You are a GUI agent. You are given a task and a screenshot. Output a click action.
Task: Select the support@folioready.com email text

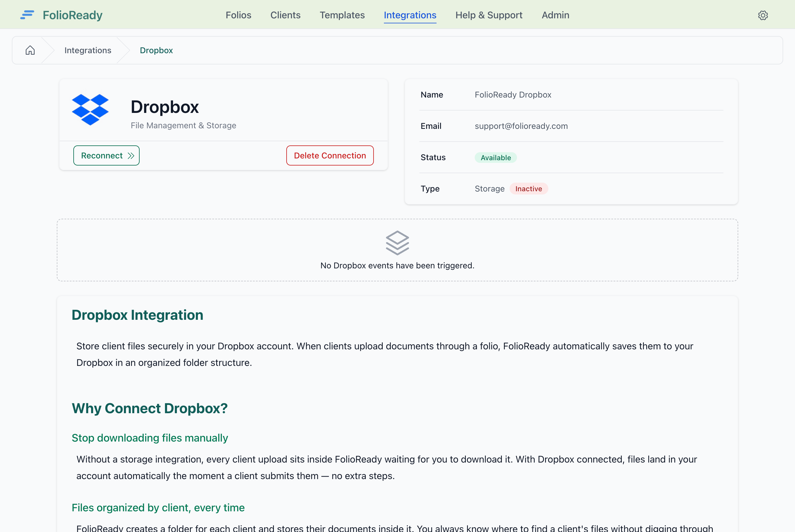pos(521,126)
